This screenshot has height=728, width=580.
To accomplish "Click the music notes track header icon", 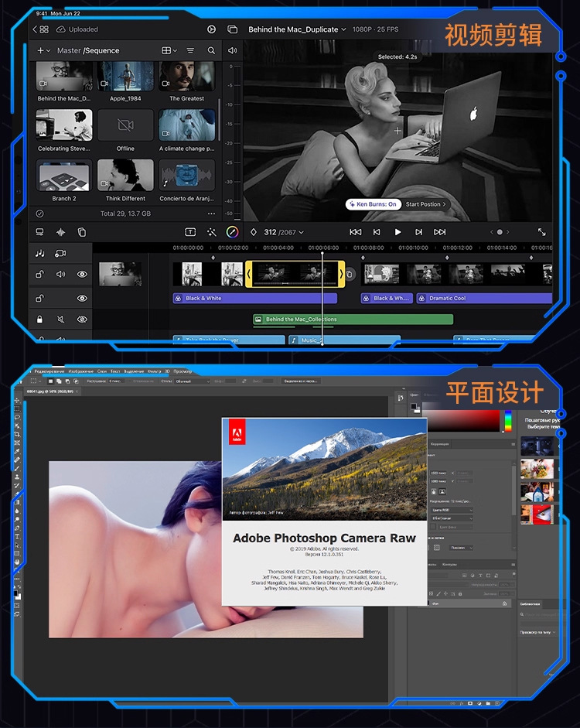I will click(x=40, y=253).
